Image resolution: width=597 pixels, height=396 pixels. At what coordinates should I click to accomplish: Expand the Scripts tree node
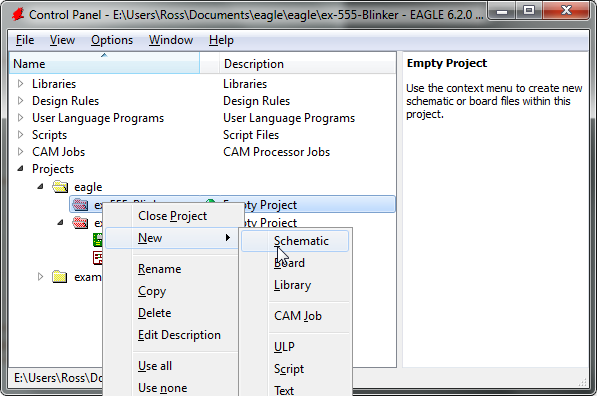(21, 134)
